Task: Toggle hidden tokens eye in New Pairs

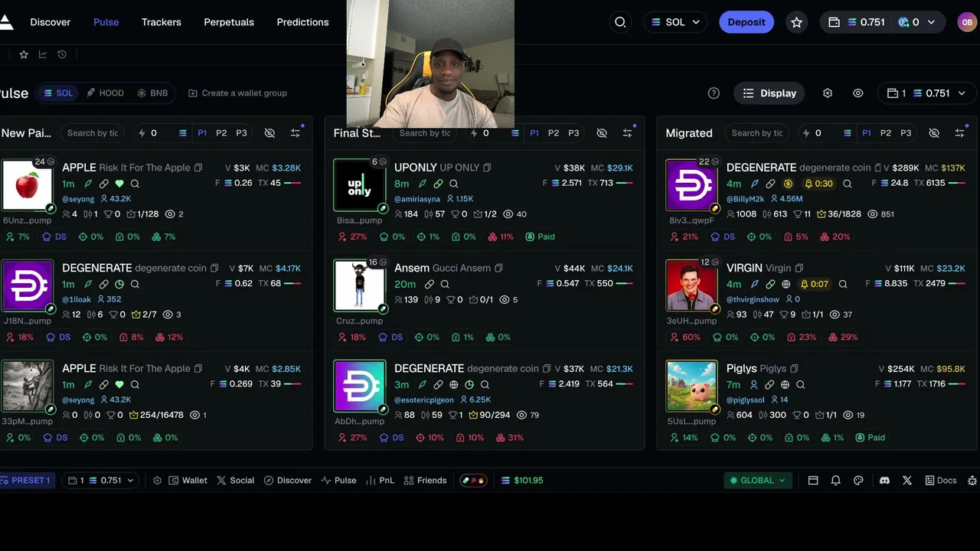Action: coord(269,133)
